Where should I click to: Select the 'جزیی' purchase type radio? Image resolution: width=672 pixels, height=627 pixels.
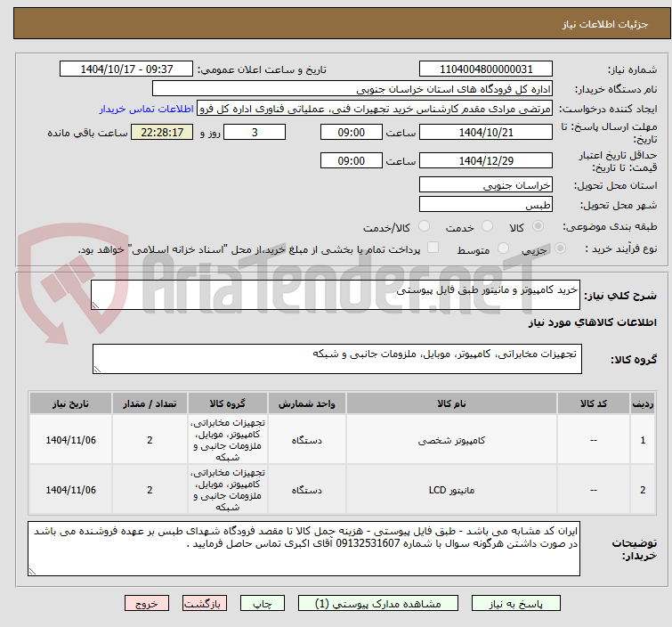point(560,248)
